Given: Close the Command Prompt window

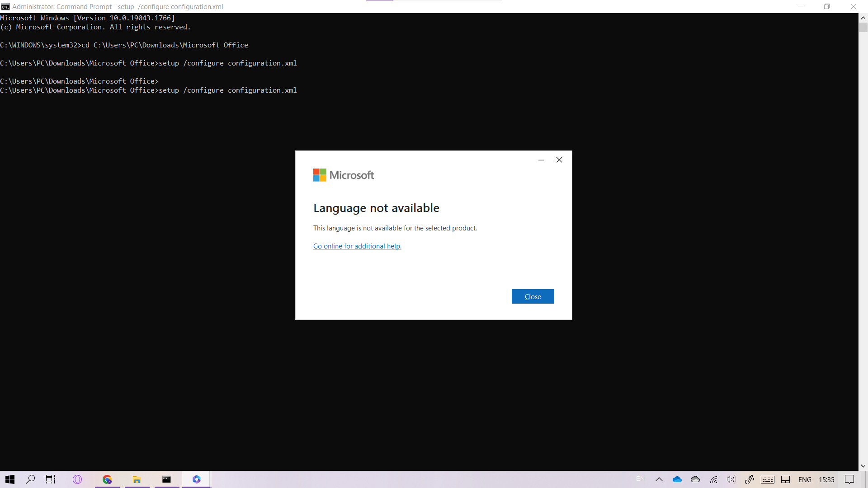Looking at the screenshot, I should 854,6.
